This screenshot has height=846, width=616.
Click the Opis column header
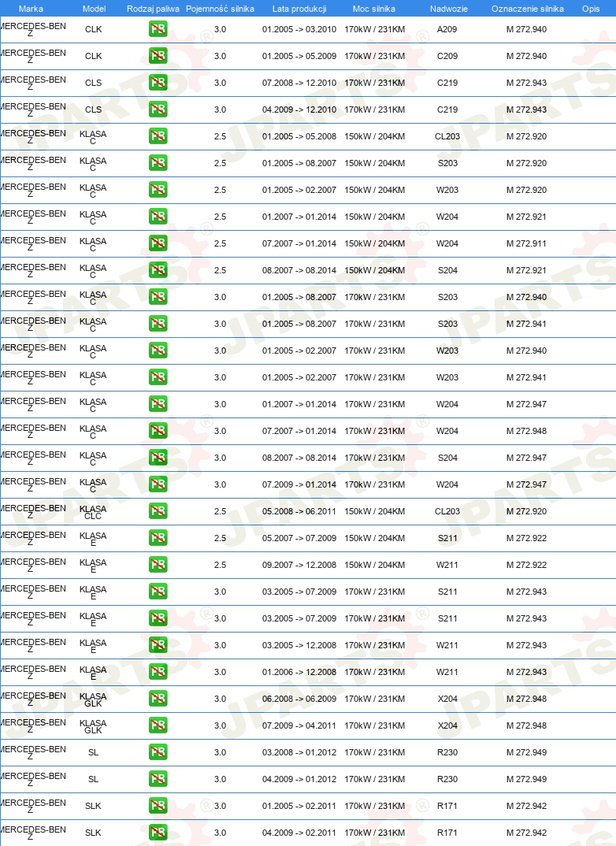(x=592, y=9)
